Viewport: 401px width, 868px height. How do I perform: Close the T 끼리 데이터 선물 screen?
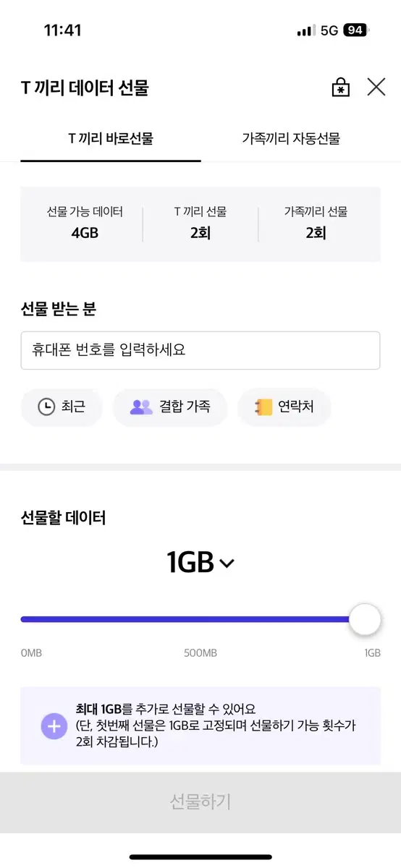[x=376, y=88]
